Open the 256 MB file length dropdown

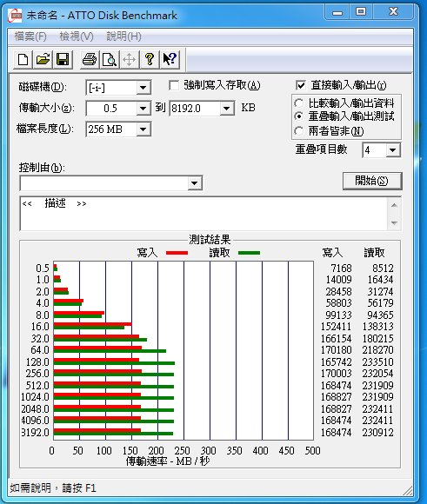pos(143,129)
